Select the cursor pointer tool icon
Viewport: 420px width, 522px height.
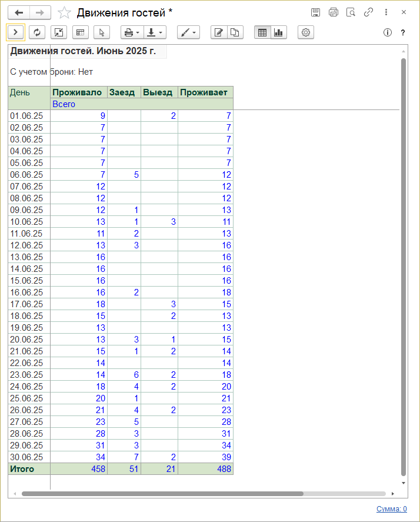pos(102,32)
